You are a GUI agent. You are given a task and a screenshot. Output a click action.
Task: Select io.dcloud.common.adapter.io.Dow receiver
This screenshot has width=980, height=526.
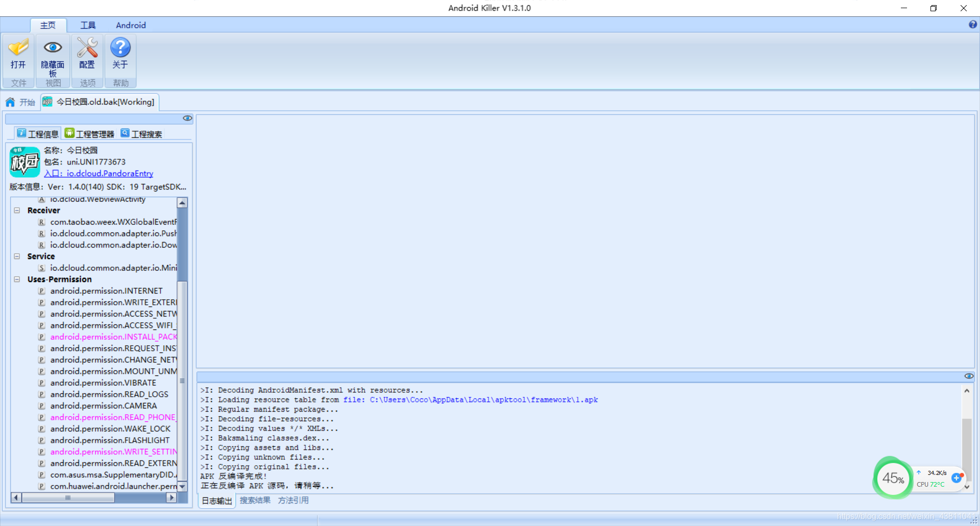114,245
